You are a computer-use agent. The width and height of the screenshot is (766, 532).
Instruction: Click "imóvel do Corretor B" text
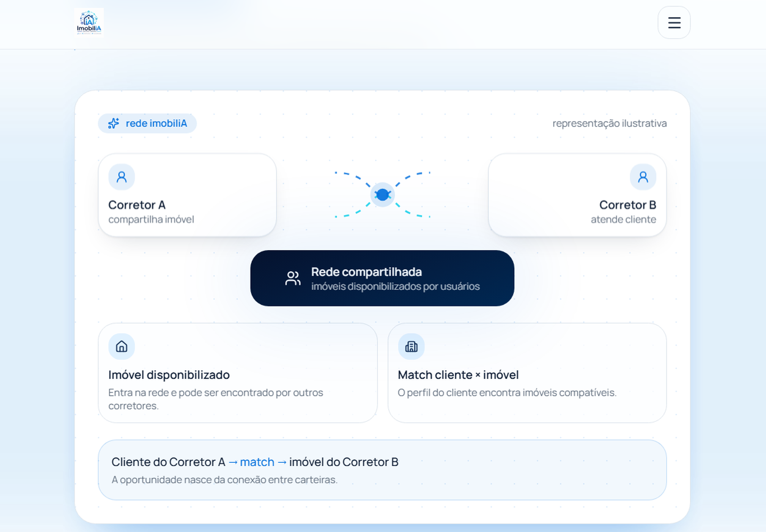(344, 462)
